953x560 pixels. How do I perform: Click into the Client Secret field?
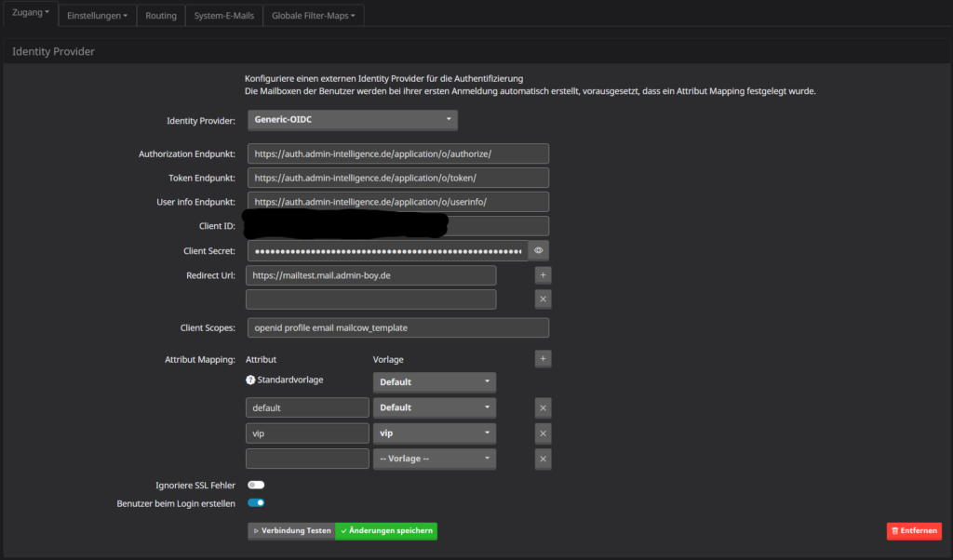388,251
